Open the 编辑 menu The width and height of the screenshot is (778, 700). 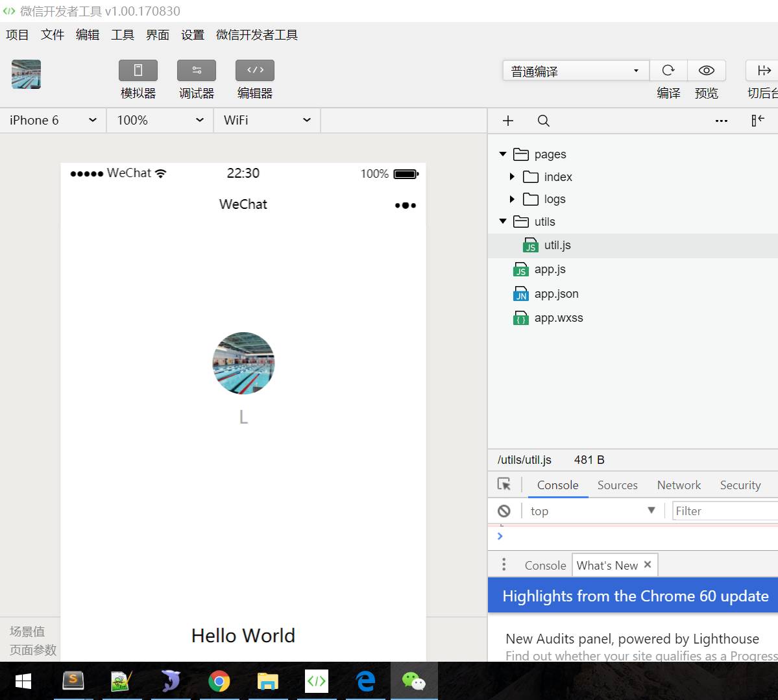pyautogui.click(x=88, y=35)
